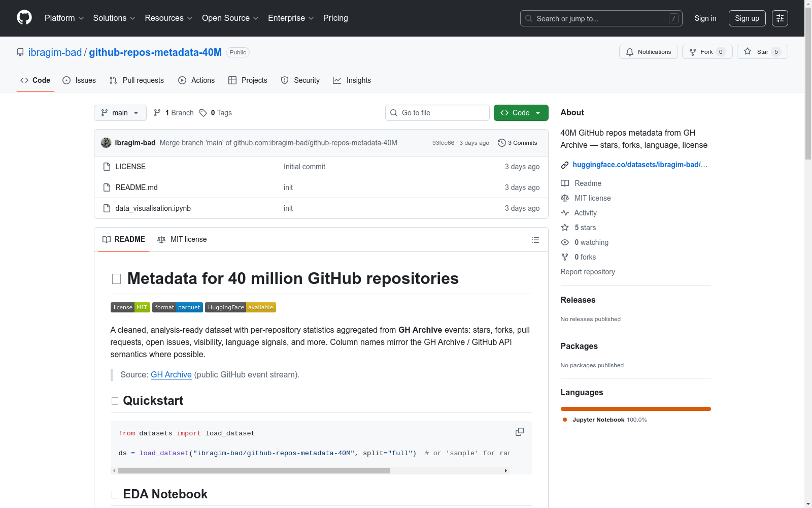The width and height of the screenshot is (812, 508).
Task: Open the main branch selector dropdown
Action: [x=120, y=113]
